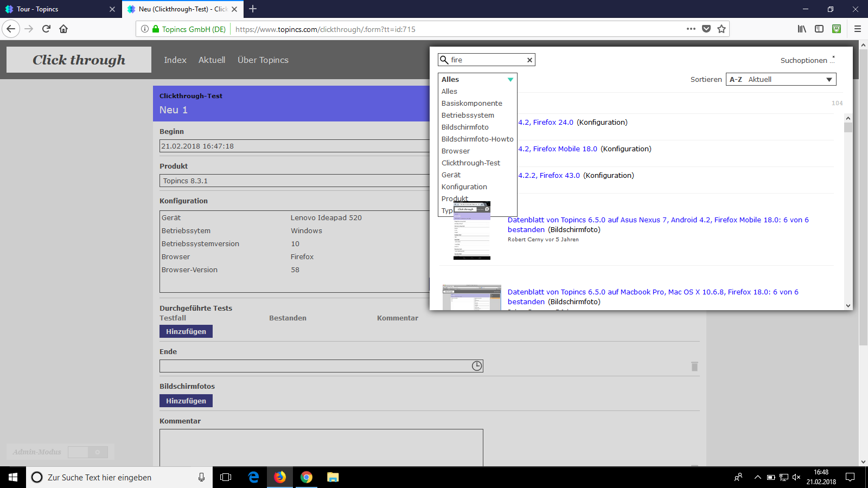Collapse the Alles filter dropdown
This screenshot has width=868, height=488.
[x=510, y=80]
